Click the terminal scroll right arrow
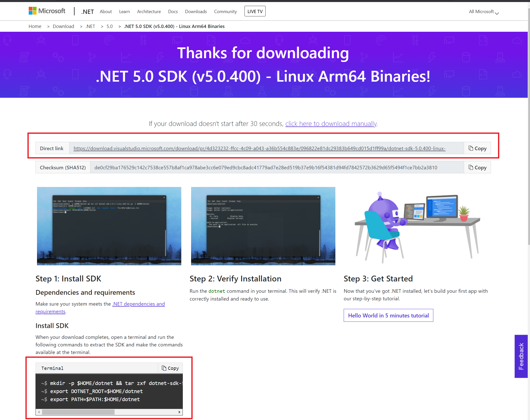Image resolution: width=530 pixels, height=420 pixels. (x=179, y=412)
